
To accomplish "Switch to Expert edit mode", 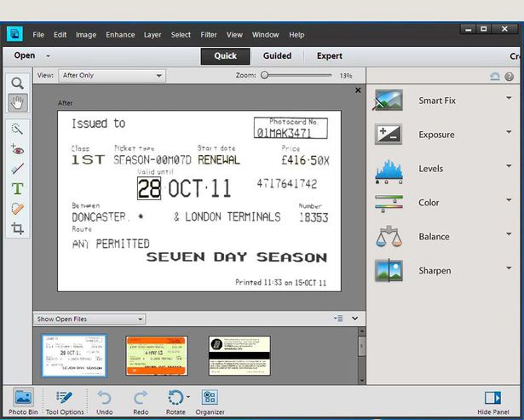I will click(330, 56).
